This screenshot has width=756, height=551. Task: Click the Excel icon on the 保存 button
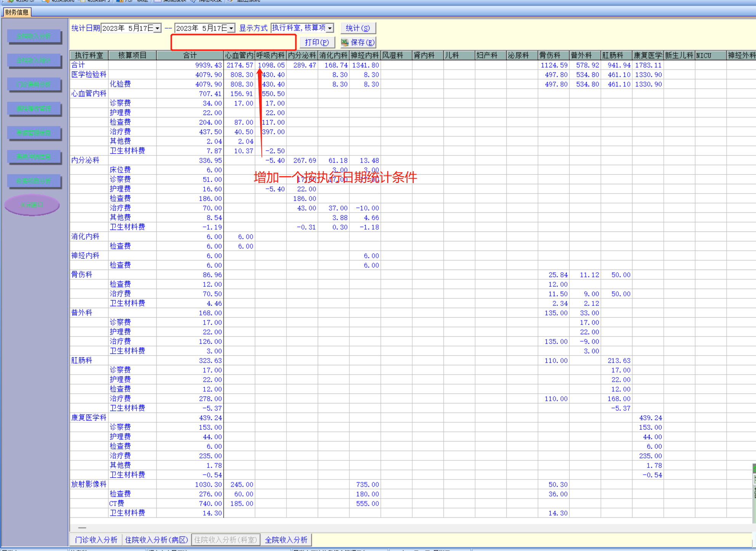(344, 42)
